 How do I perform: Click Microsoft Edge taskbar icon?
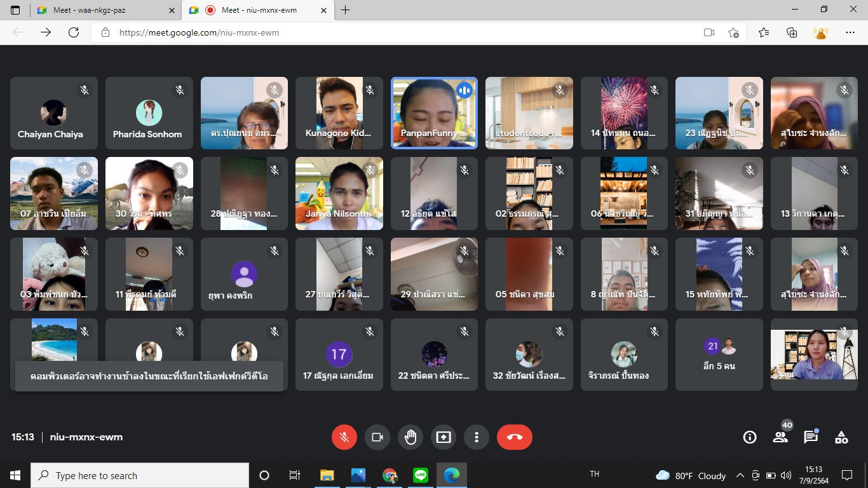pyautogui.click(x=452, y=475)
